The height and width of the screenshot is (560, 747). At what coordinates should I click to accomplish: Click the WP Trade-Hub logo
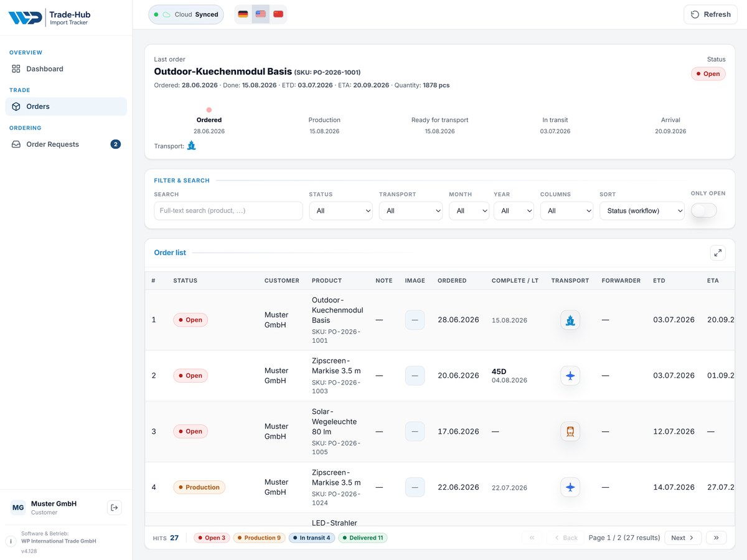49,17
